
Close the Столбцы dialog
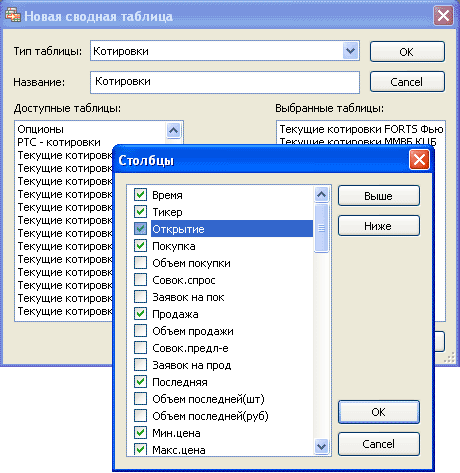[x=419, y=160]
